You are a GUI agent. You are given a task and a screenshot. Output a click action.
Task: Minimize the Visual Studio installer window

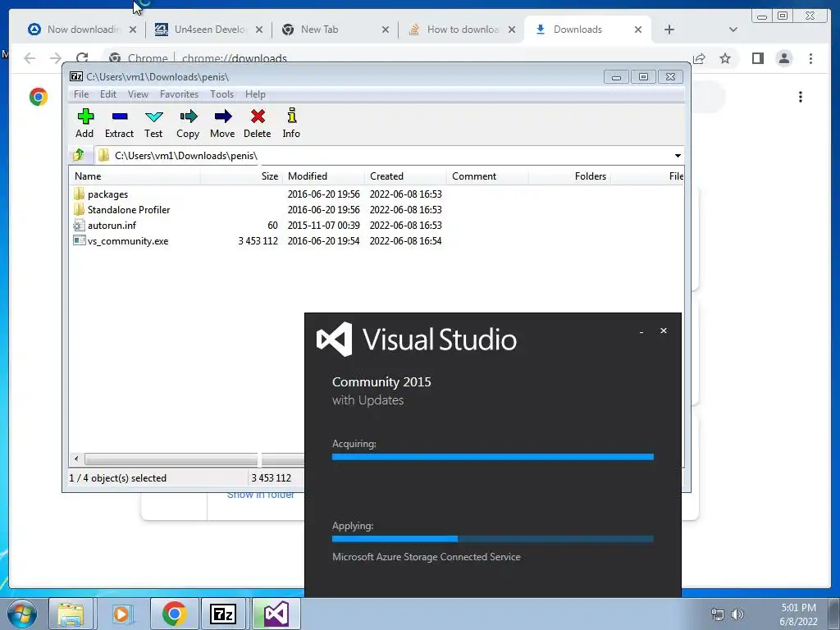(x=641, y=331)
